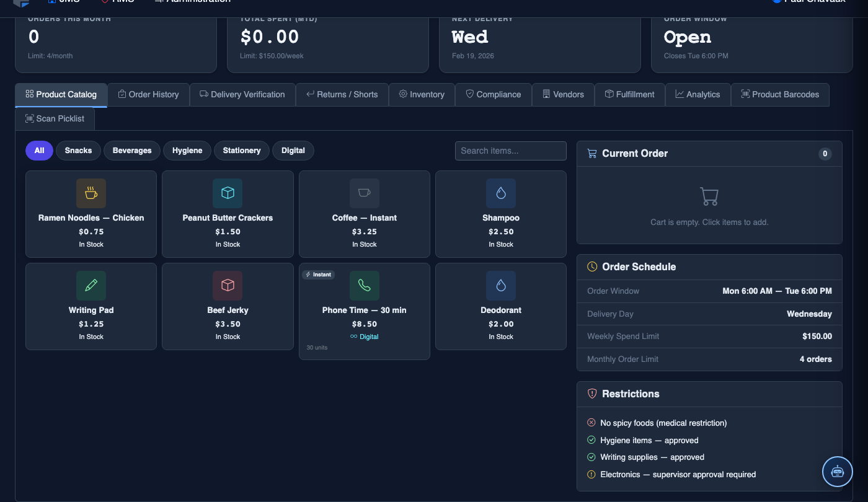
Task: Click the empty shopping cart icon
Action: point(709,196)
